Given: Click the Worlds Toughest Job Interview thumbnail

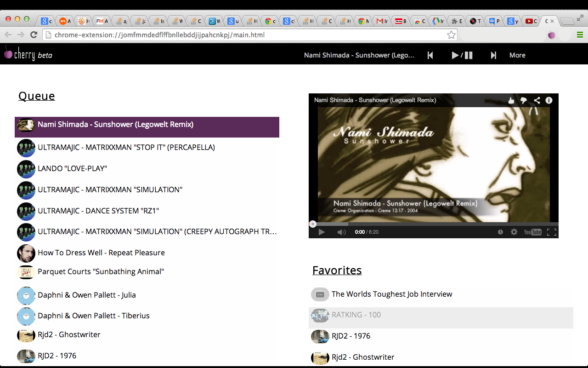Looking at the screenshot, I should click(320, 294).
